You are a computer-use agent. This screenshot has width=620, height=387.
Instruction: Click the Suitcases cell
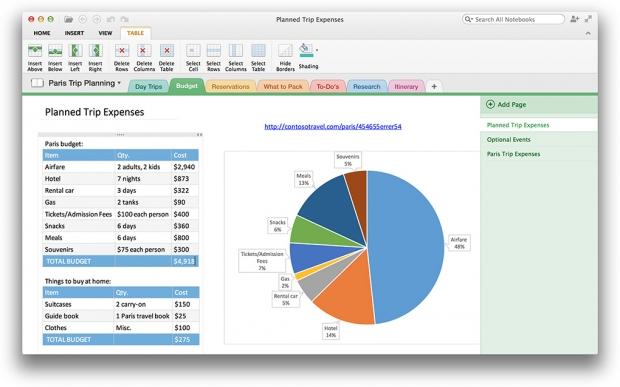[x=78, y=304]
